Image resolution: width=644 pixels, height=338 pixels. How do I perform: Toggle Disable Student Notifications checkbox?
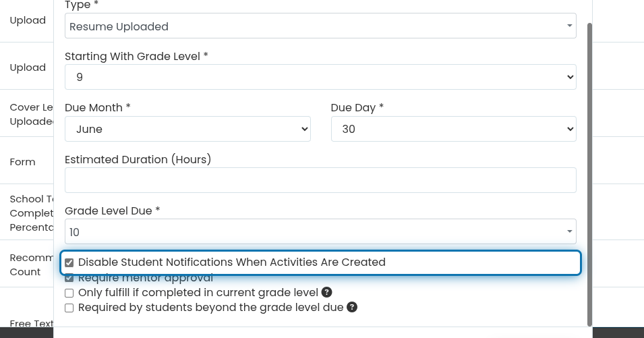pos(69,262)
